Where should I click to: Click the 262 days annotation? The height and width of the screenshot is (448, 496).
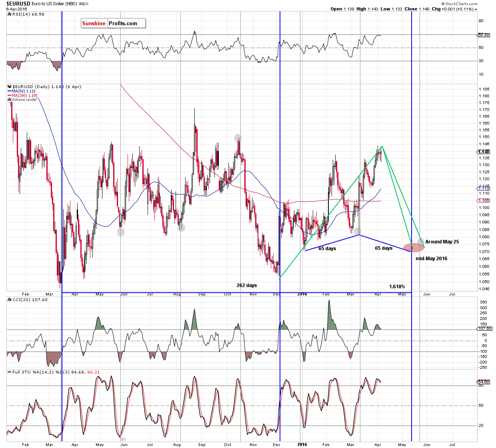(x=247, y=285)
